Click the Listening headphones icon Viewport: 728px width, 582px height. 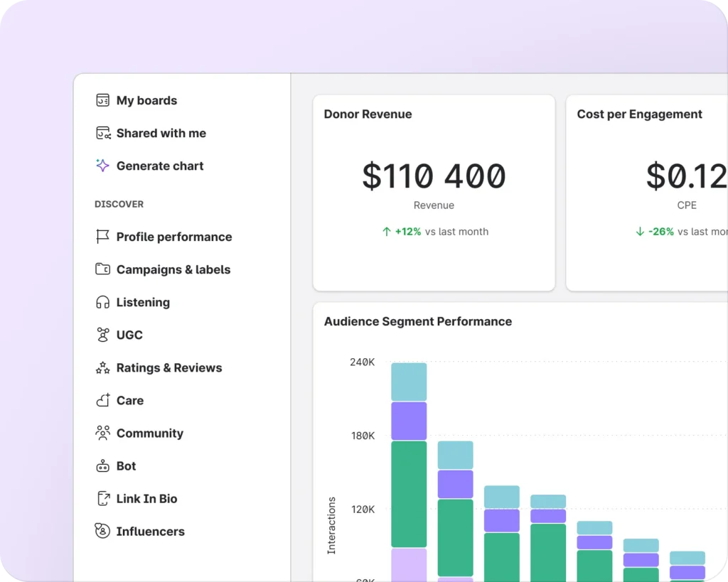coord(102,302)
